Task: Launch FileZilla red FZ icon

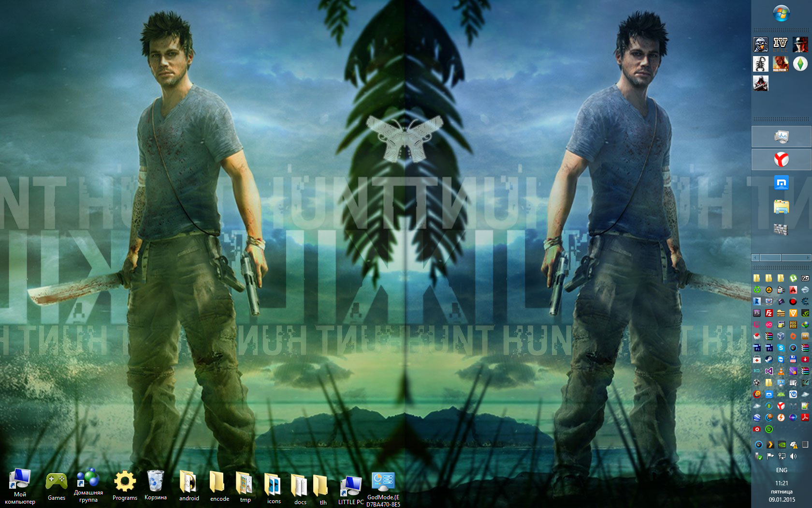Action: [x=769, y=313]
